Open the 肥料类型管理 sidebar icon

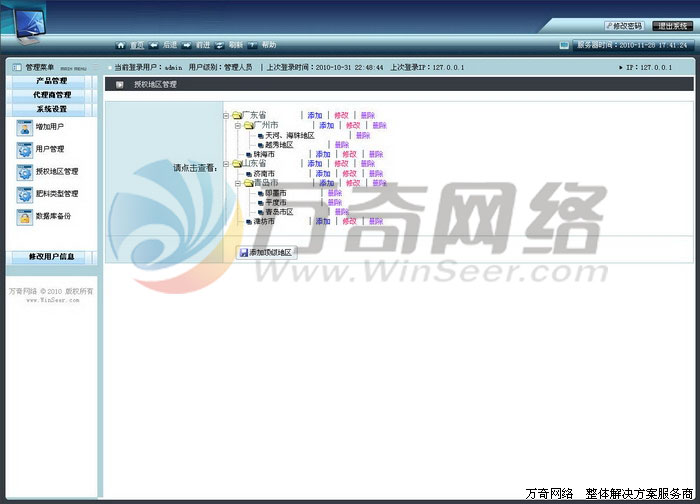coord(25,195)
